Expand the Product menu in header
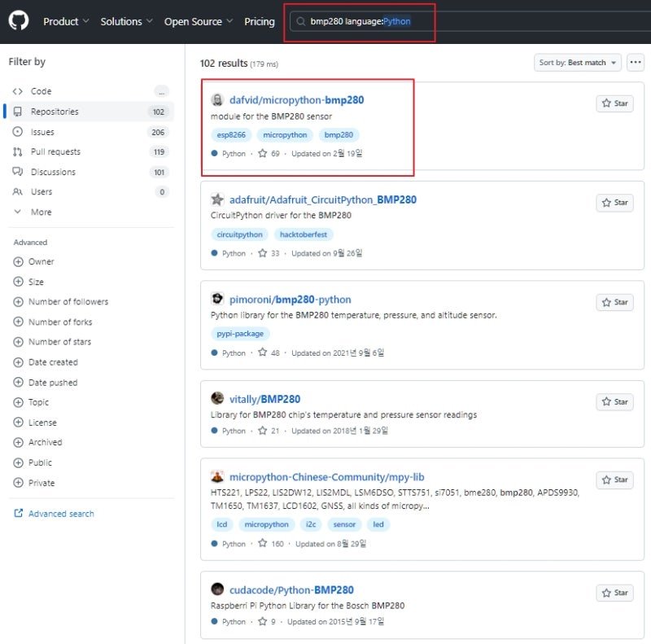 (66, 21)
